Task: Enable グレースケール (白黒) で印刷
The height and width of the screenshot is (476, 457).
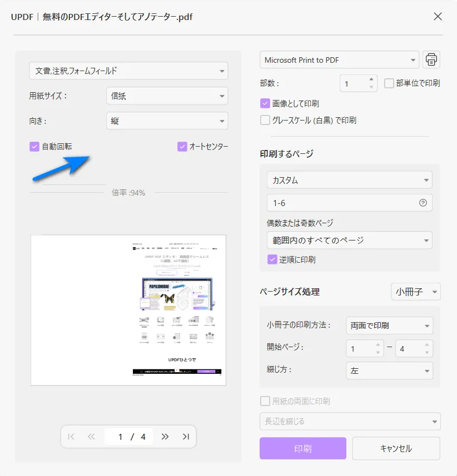Action: tap(265, 120)
